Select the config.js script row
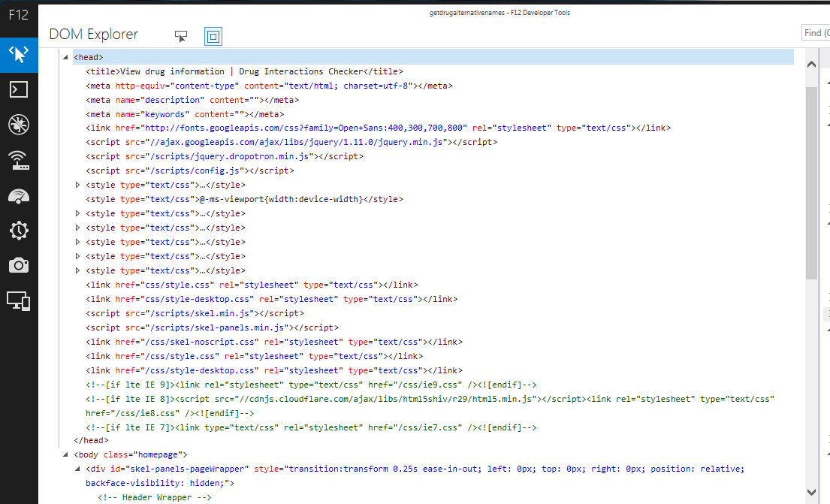The height and width of the screenshot is (504, 830). [x=190, y=171]
